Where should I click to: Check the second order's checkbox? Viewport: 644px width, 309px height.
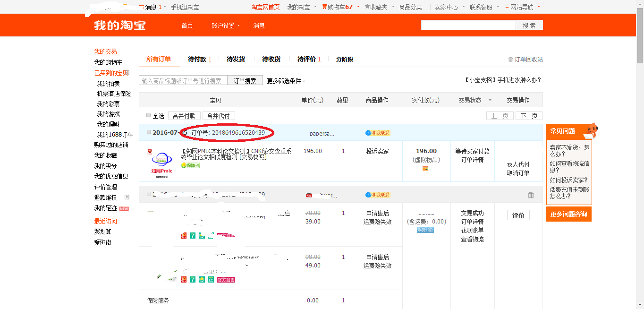tap(149, 194)
